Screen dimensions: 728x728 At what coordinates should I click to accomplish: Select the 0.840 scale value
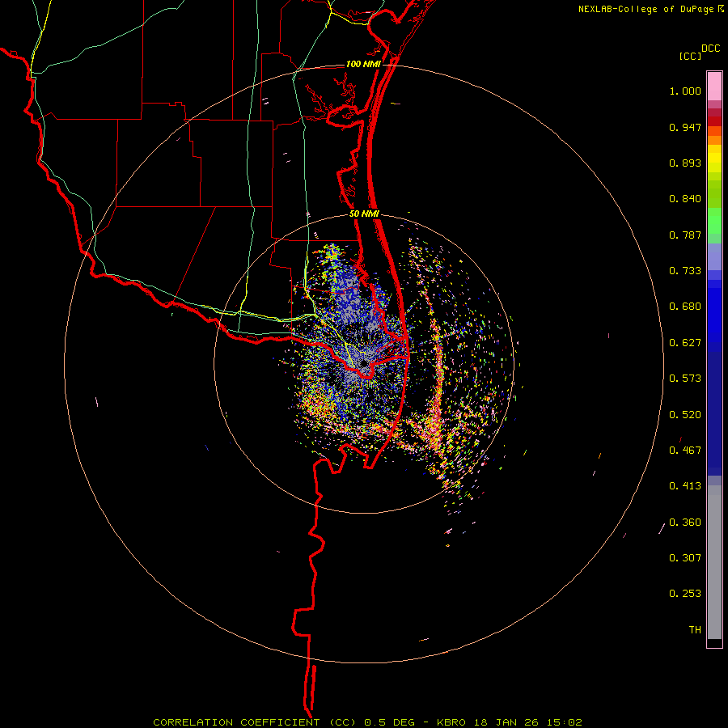pos(685,199)
